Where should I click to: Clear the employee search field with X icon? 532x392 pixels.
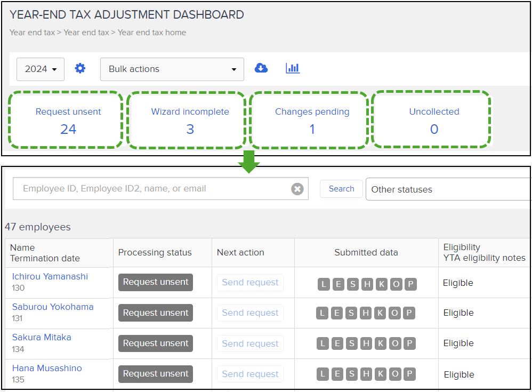point(297,189)
